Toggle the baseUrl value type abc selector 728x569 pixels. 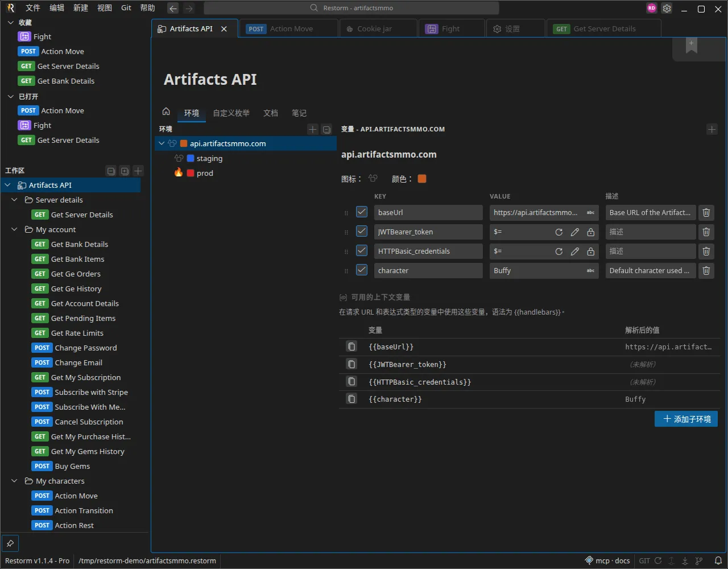(590, 213)
